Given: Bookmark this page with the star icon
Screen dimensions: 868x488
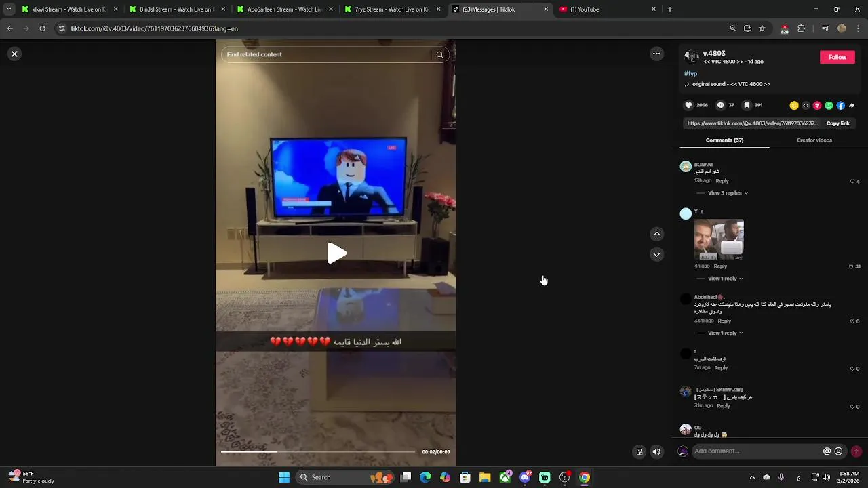Looking at the screenshot, I should point(762,28).
